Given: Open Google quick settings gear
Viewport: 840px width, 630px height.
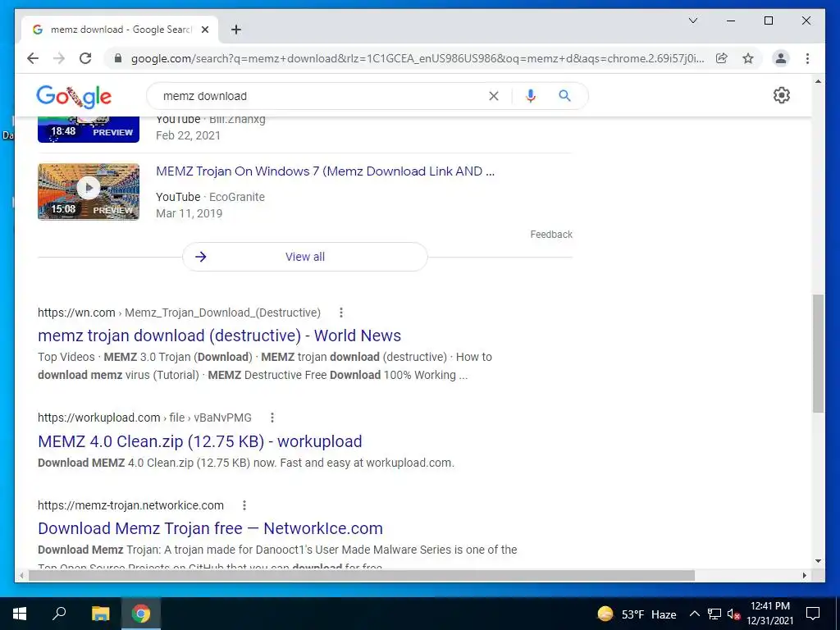Looking at the screenshot, I should [x=782, y=95].
